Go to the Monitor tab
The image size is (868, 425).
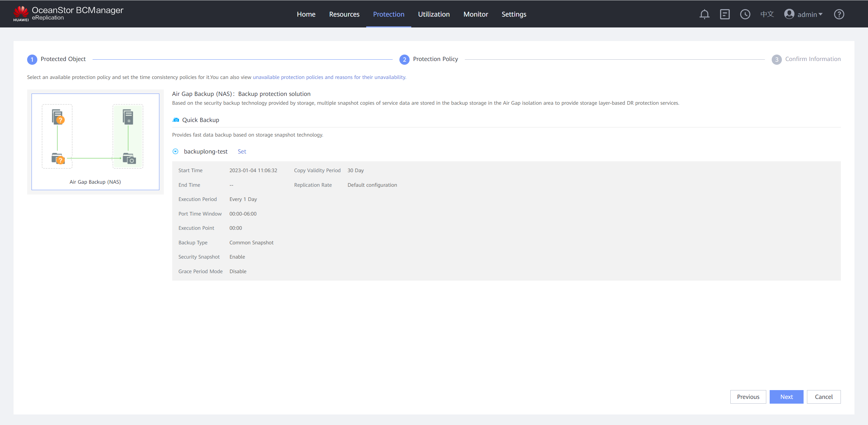click(476, 14)
